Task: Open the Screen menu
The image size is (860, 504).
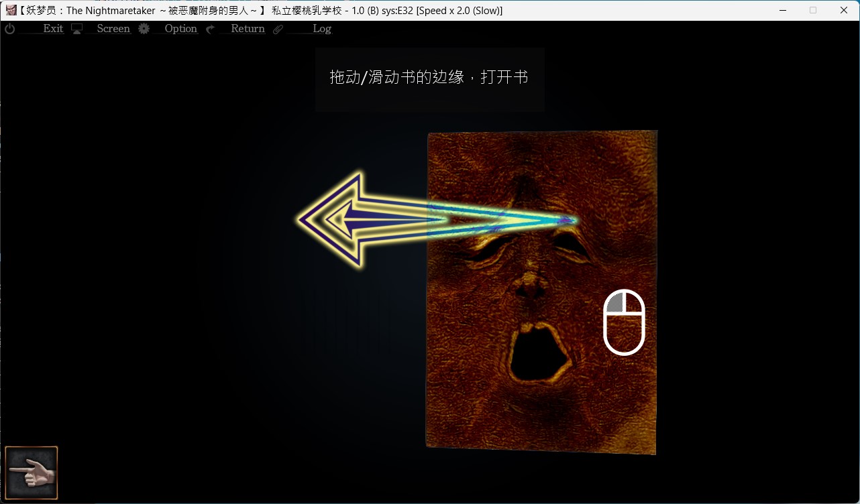Action: (x=113, y=29)
